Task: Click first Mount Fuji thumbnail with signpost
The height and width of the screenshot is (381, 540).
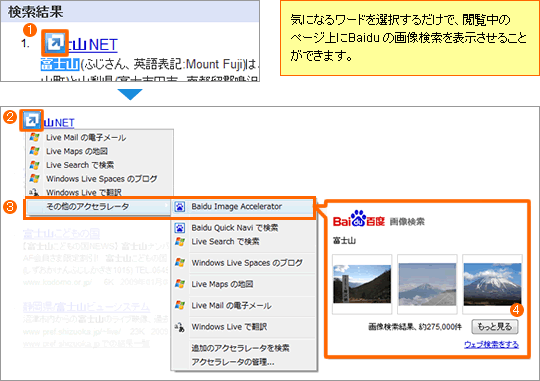Action: click(x=362, y=284)
